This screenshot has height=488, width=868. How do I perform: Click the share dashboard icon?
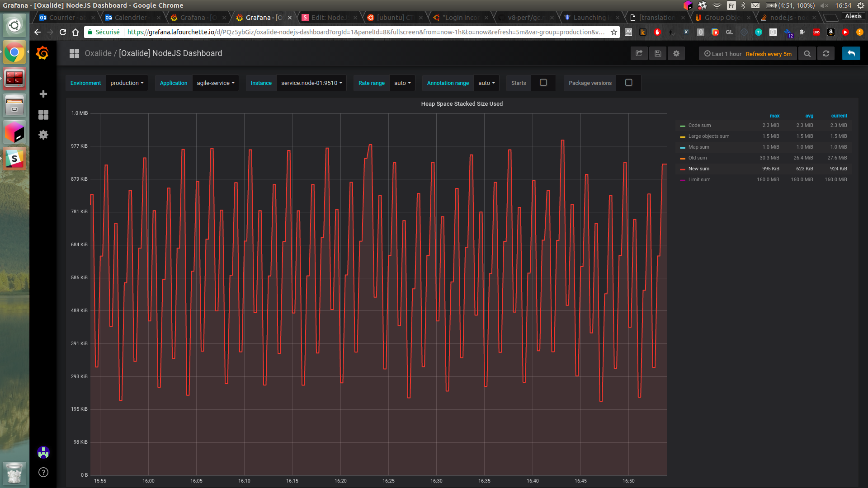[x=639, y=53]
